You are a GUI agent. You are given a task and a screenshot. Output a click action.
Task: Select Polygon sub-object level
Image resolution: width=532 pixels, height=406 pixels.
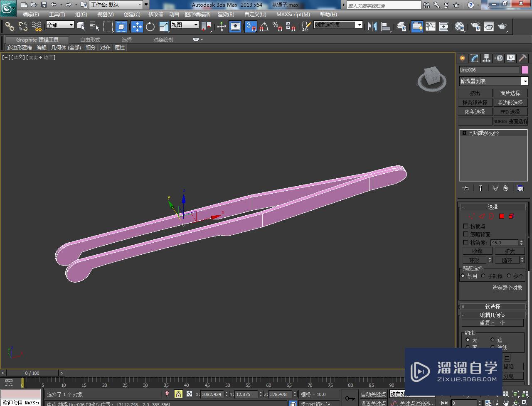[x=502, y=216]
